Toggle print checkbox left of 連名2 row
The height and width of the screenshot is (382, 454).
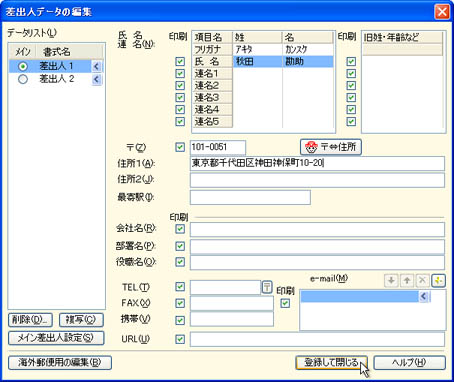point(180,85)
